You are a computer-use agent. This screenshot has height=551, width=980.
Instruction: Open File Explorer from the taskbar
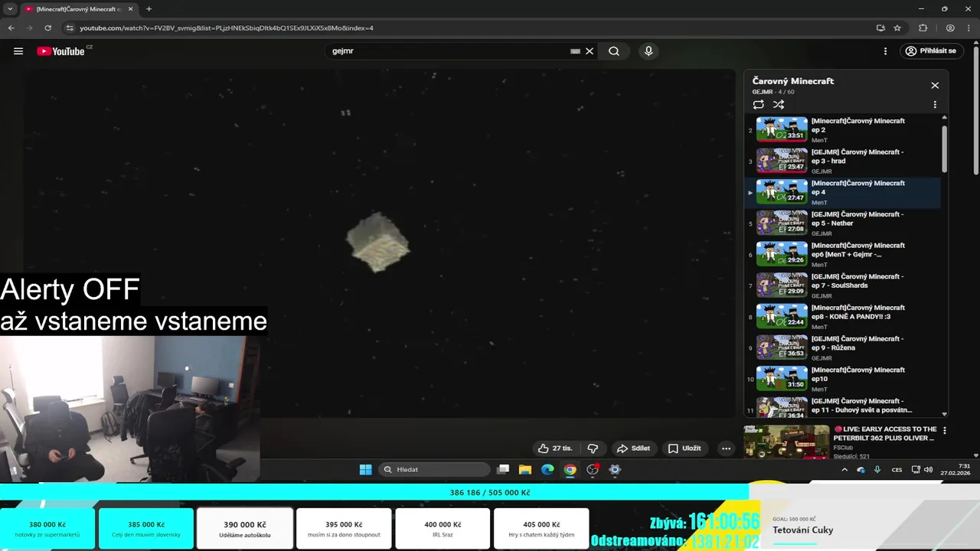(525, 469)
